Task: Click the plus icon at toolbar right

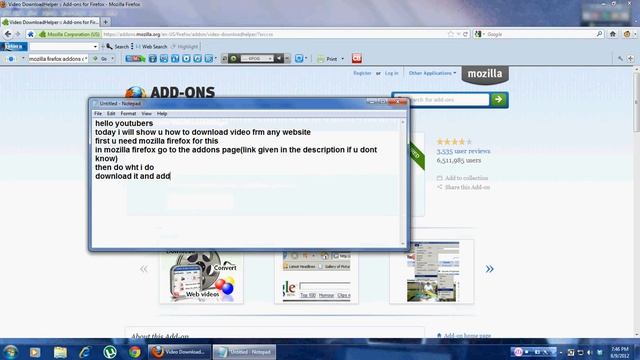Action: pyautogui.click(x=631, y=59)
